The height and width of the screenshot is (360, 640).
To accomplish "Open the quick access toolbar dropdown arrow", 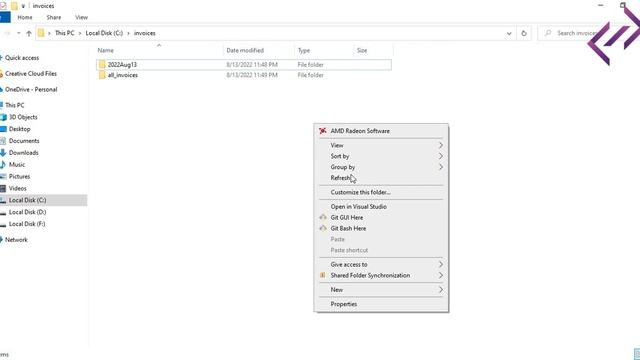I will 23,6.
